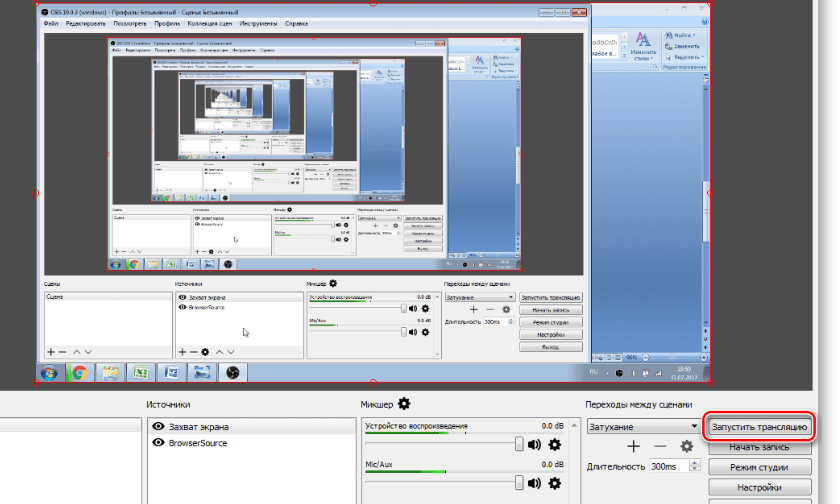The image size is (840, 504).
Task: Add a new scene transition with the plus icon
Action: 633,446
